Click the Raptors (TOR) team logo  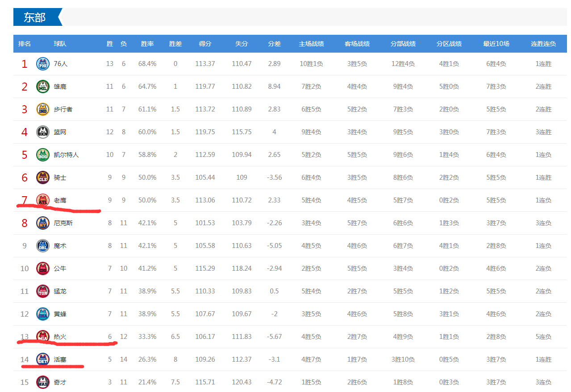43,291
